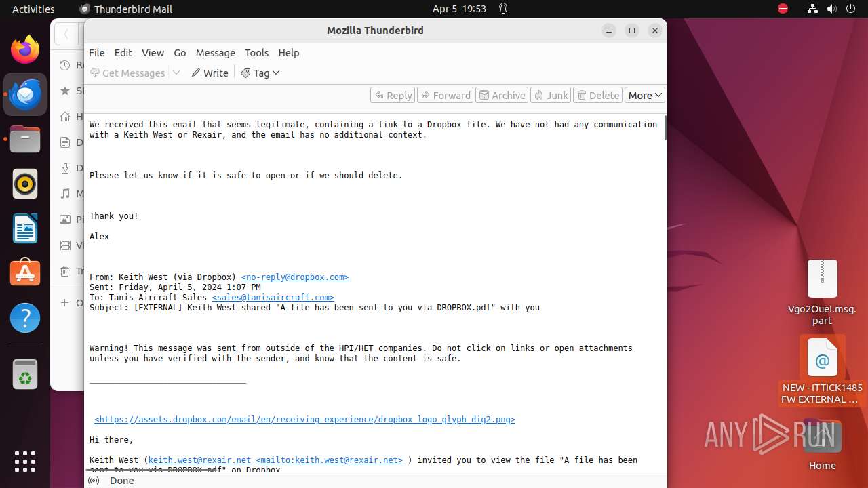This screenshot has width=868, height=488.
Task: Open the Go menu
Action: tap(180, 53)
